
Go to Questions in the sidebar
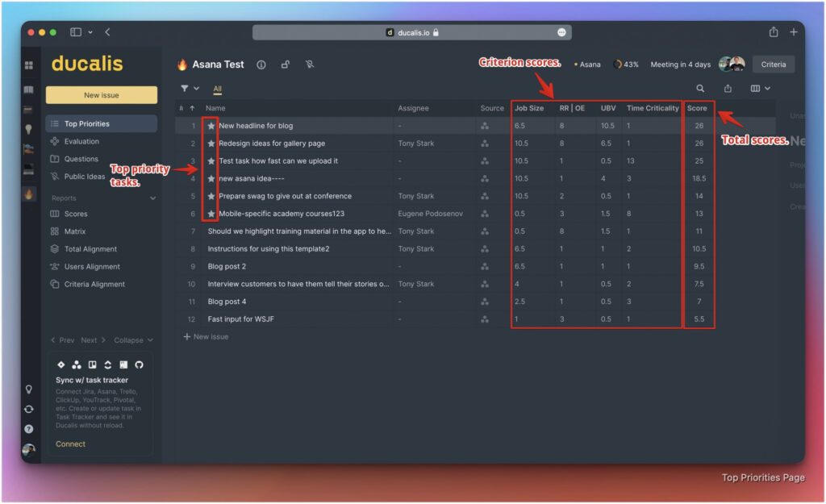pyautogui.click(x=81, y=159)
